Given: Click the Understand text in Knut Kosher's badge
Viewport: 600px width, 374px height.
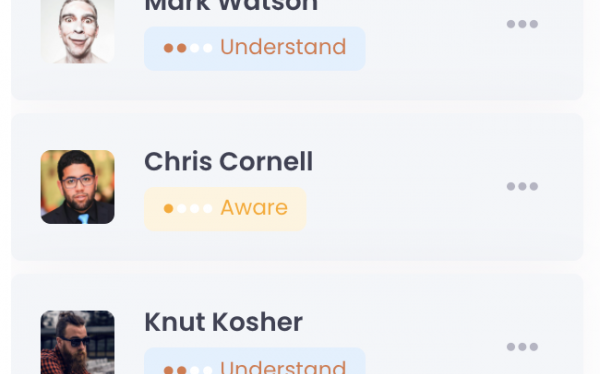Looking at the screenshot, I should 283,367.
